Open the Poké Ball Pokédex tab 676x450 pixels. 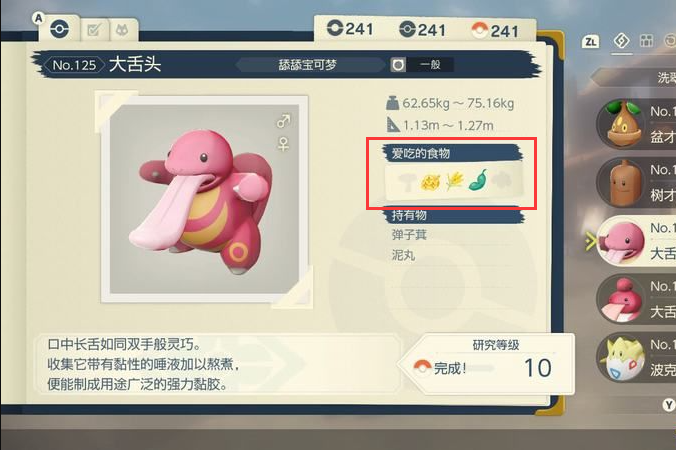pos(59,29)
